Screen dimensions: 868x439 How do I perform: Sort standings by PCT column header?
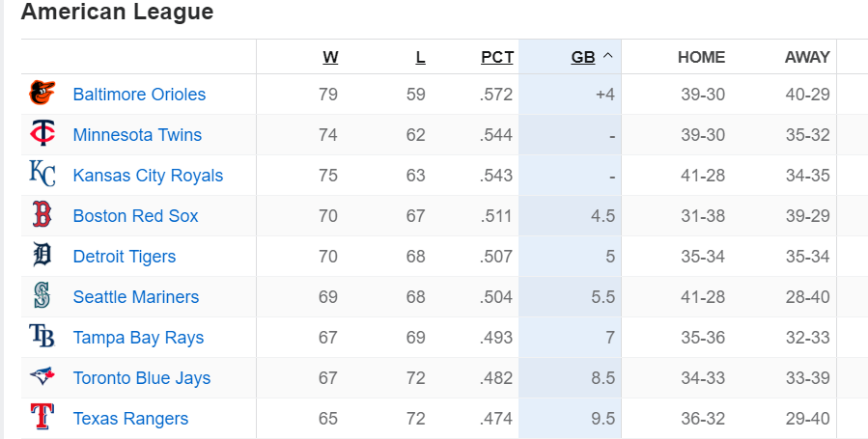pos(496,57)
